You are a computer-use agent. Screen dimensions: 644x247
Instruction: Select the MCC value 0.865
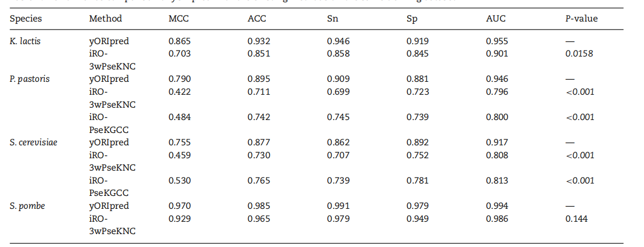[180, 41]
